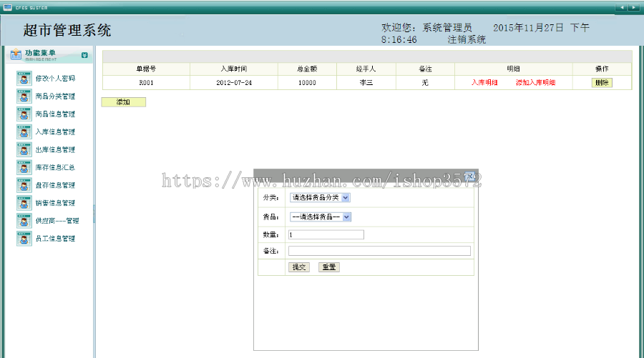Click the right arrow in title bar
Viewport: 644px width, 358px height.
tap(633, 7)
